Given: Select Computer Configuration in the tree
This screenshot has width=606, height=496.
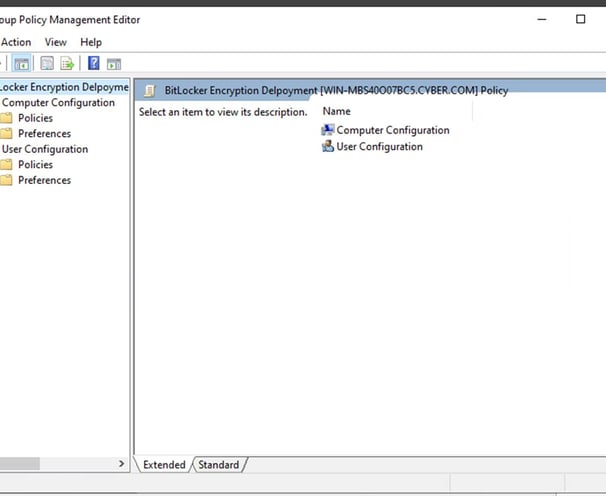Looking at the screenshot, I should click(58, 102).
